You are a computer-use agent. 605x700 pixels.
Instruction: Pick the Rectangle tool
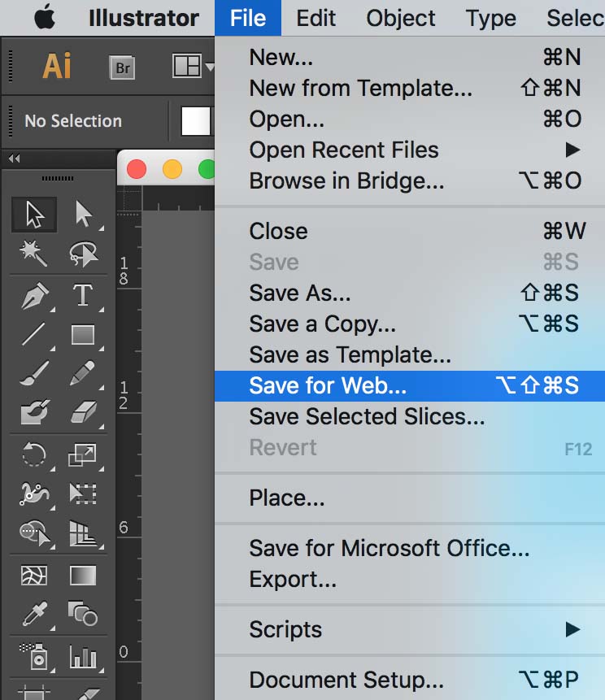[82, 334]
